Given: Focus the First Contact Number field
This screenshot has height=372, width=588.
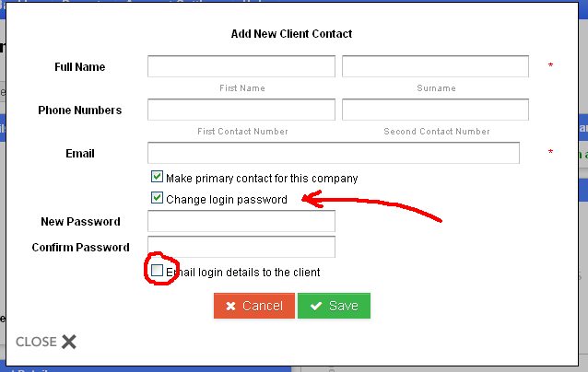Looking at the screenshot, I should click(x=241, y=110).
